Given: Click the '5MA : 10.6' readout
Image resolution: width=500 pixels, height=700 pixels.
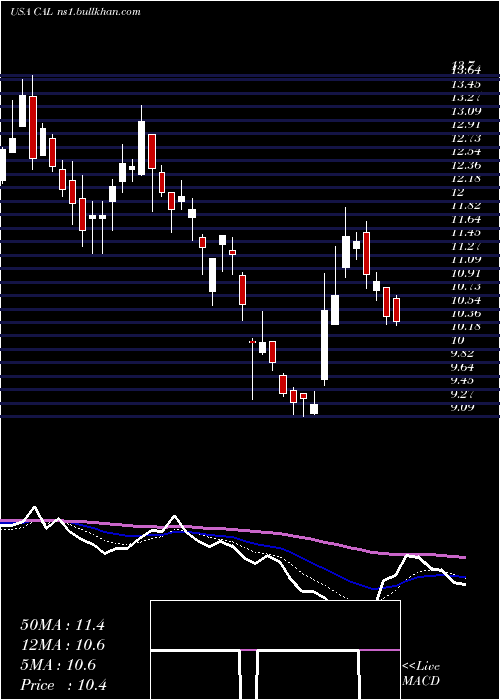Looking at the screenshot, I should [x=58, y=665].
